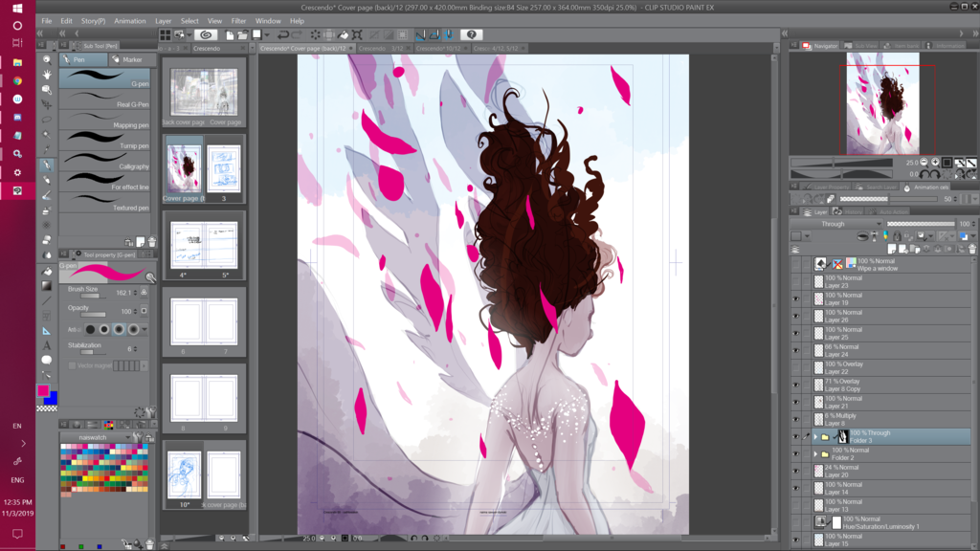
Task: Select the Ruler tool
Action: pyautogui.click(x=47, y=330)
